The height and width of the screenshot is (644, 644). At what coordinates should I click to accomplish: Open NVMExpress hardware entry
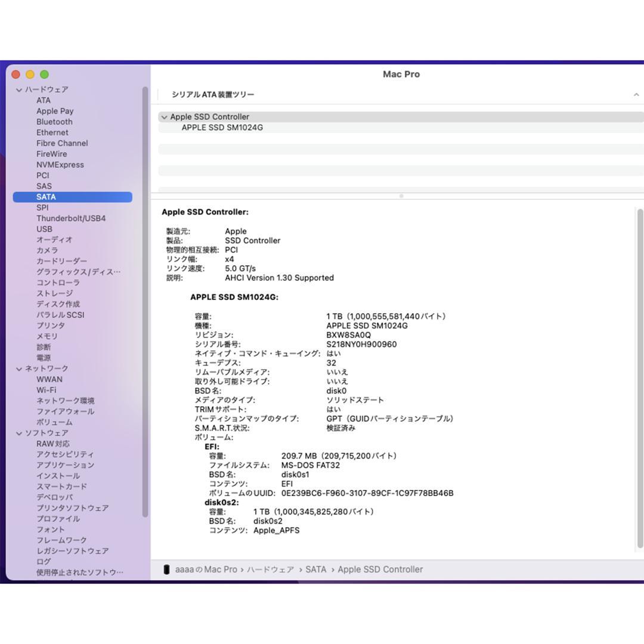[60, 165]
